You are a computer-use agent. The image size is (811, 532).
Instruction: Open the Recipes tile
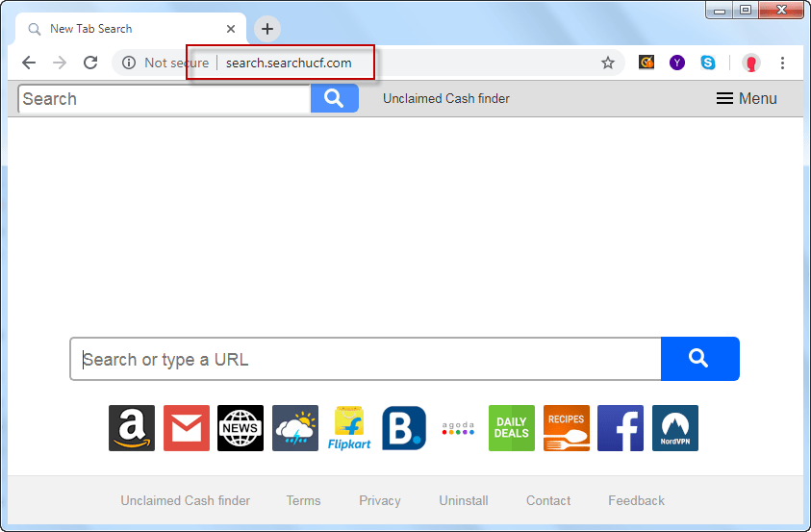point(567,428)
